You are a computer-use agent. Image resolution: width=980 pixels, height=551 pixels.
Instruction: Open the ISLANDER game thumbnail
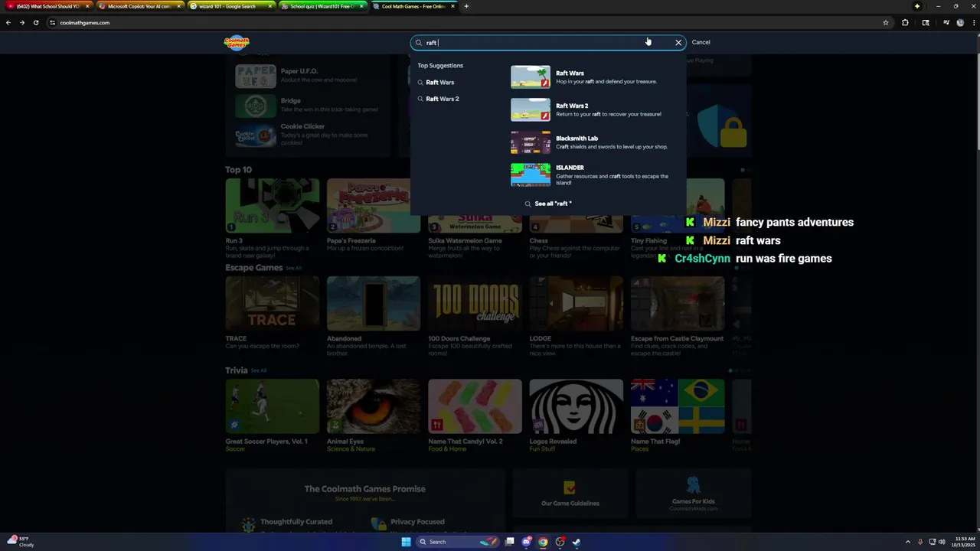pyautogui.click(x=531, y=175)
